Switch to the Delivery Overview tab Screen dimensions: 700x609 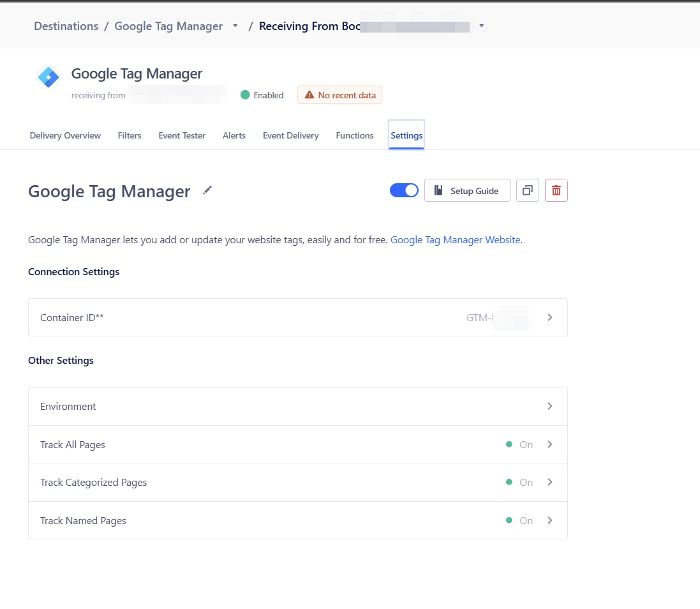(65, 135)
